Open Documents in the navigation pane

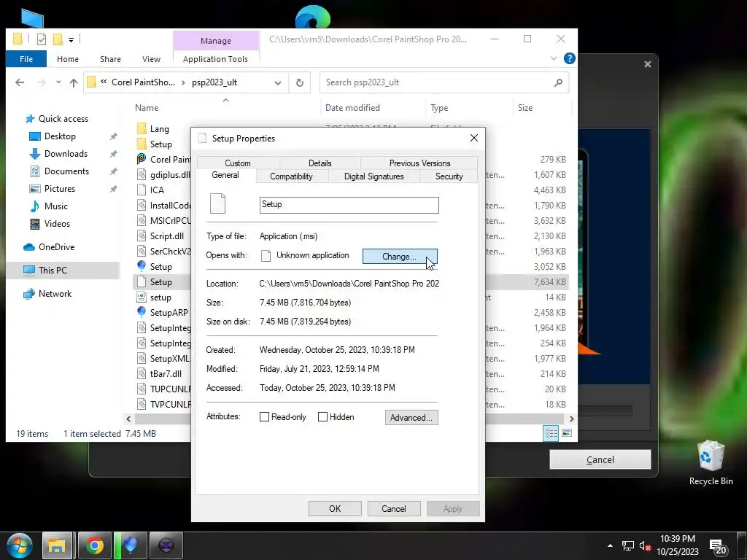coord(66,171)
